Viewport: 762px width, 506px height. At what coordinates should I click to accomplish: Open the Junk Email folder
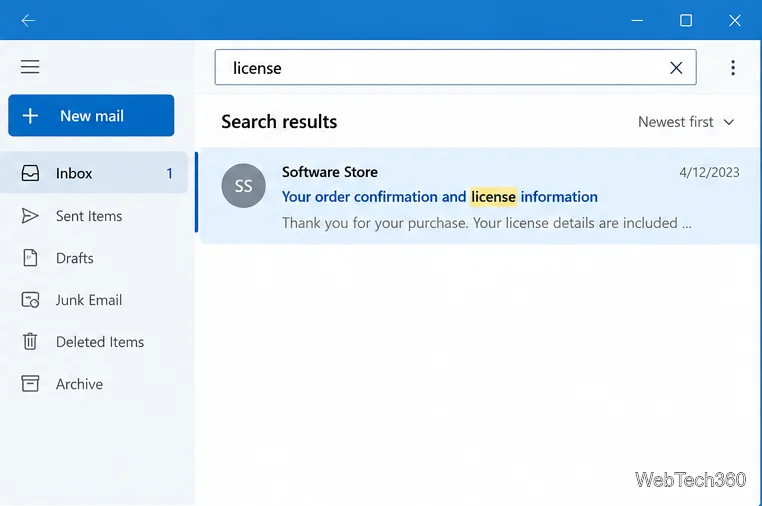(94, 300)
